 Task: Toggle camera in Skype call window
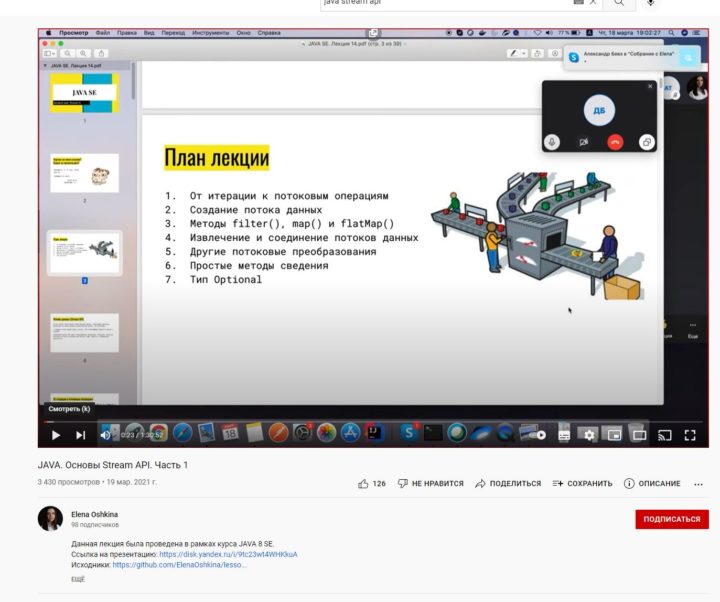[584, 142]
